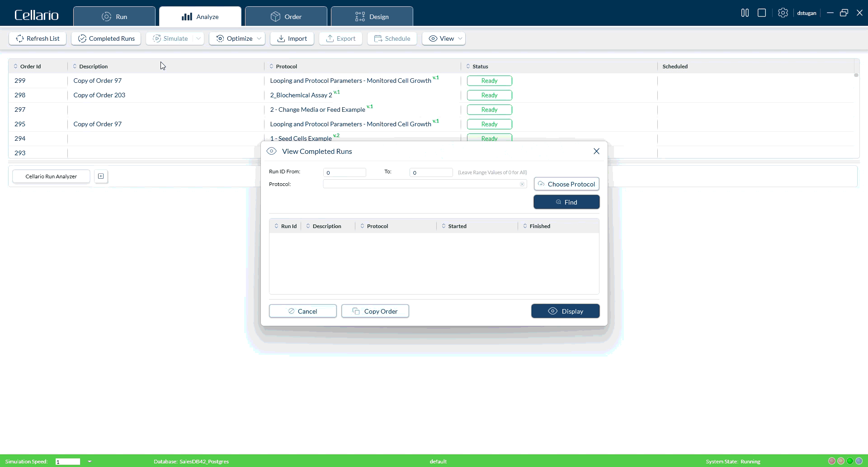Open the Simulation Speed dropdown arrow

(x=90, y=462)
